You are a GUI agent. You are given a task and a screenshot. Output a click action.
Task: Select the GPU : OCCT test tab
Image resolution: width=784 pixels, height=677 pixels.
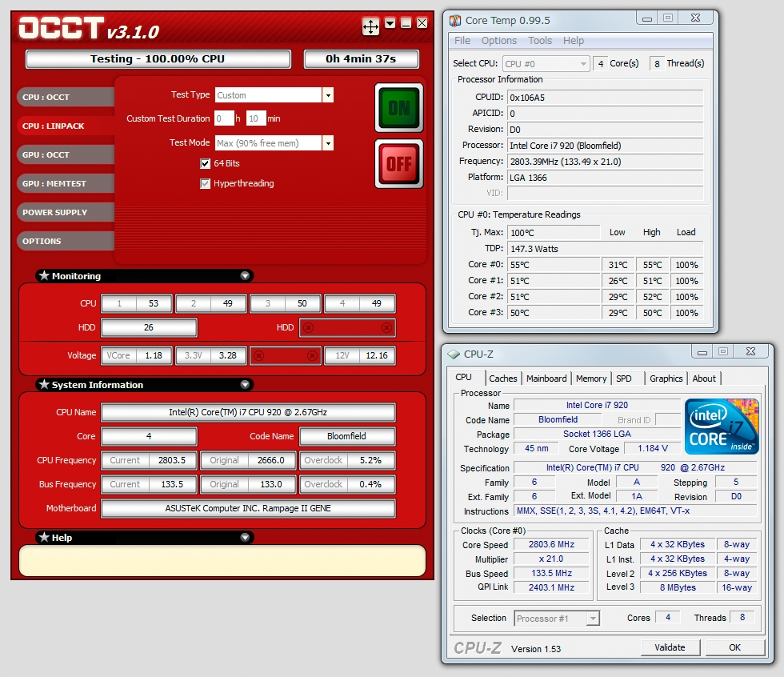pyautogui.click(x=66, y=155)
